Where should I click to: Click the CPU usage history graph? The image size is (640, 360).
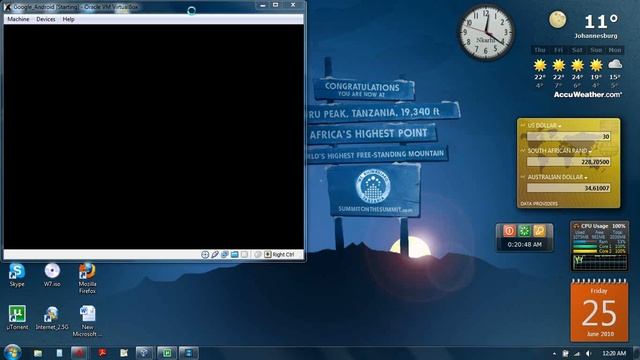600,262
